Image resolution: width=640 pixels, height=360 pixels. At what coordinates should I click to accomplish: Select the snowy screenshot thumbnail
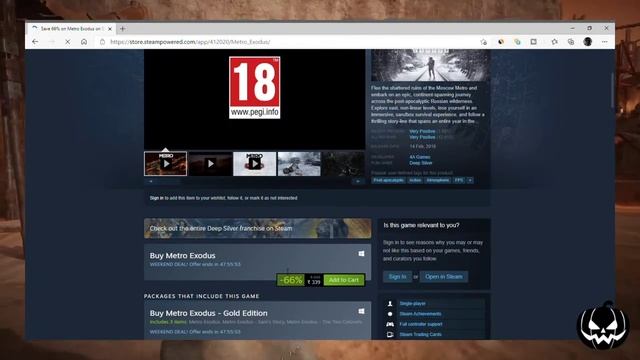[299, 164]
